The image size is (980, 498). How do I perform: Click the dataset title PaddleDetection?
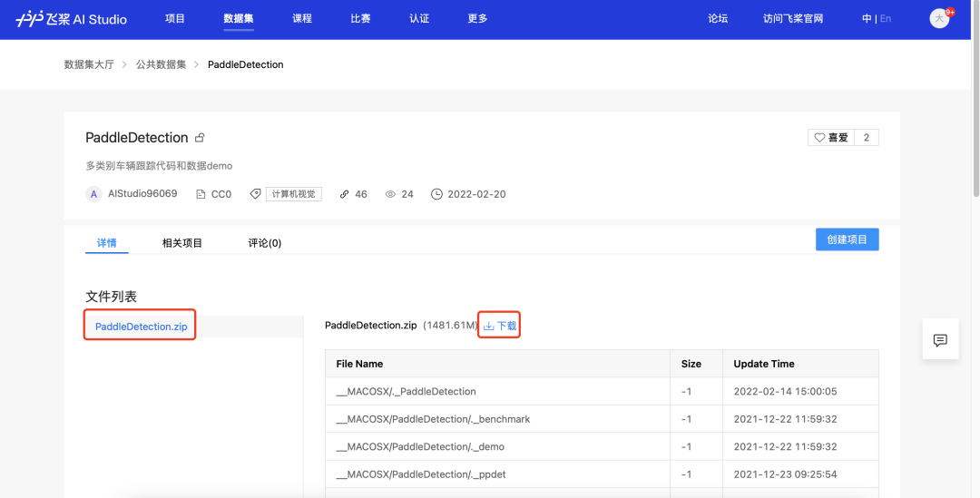coord(137,138)
